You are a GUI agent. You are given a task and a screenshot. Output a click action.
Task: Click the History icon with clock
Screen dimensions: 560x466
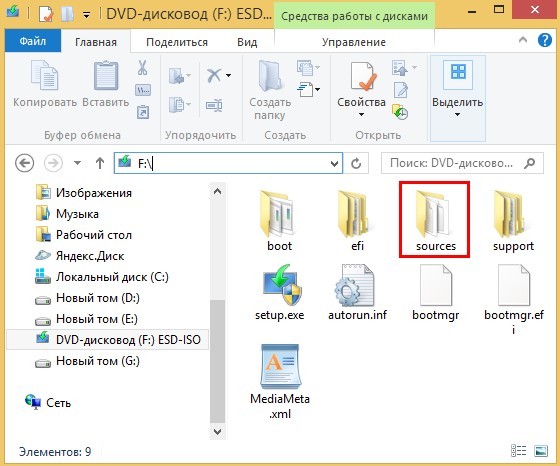pyautogui.click(x=400, y=112)
